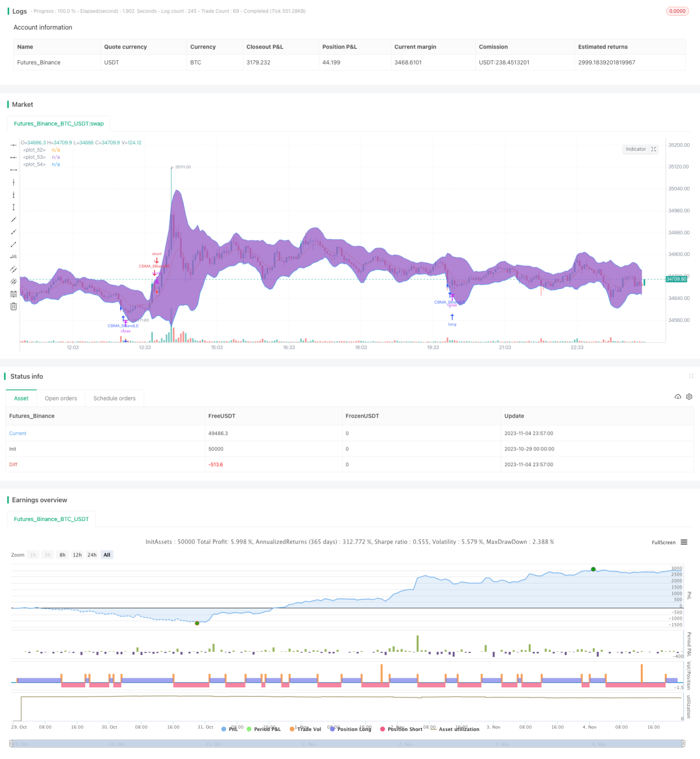This screenshot has width=700, height=759.
Task: Click the cloud download icon in Status info
Action: pyautogui.click(x=678, y=397)
